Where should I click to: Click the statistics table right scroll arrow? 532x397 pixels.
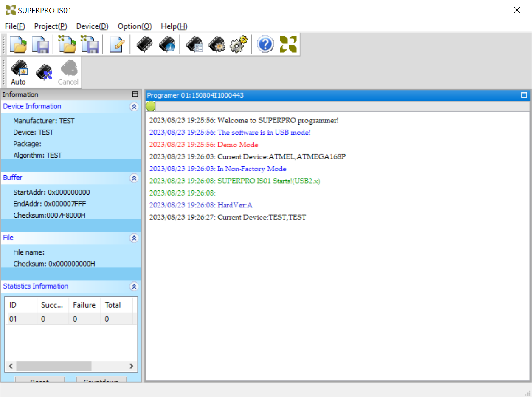coord(132,366)
